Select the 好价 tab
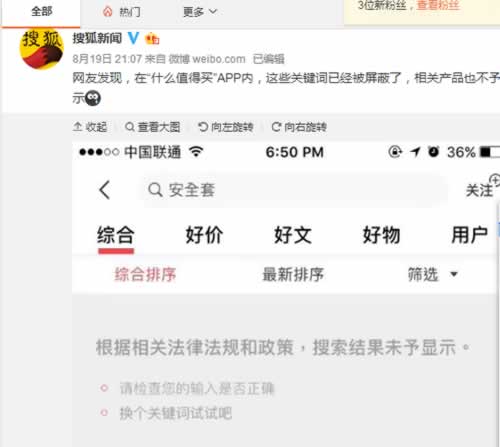 coord(204,235)
